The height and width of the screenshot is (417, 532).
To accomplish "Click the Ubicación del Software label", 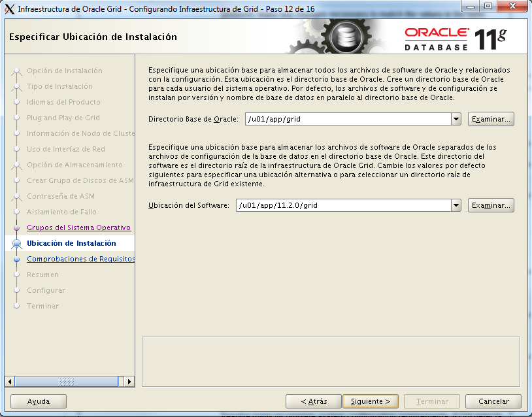I will (189, 205).
